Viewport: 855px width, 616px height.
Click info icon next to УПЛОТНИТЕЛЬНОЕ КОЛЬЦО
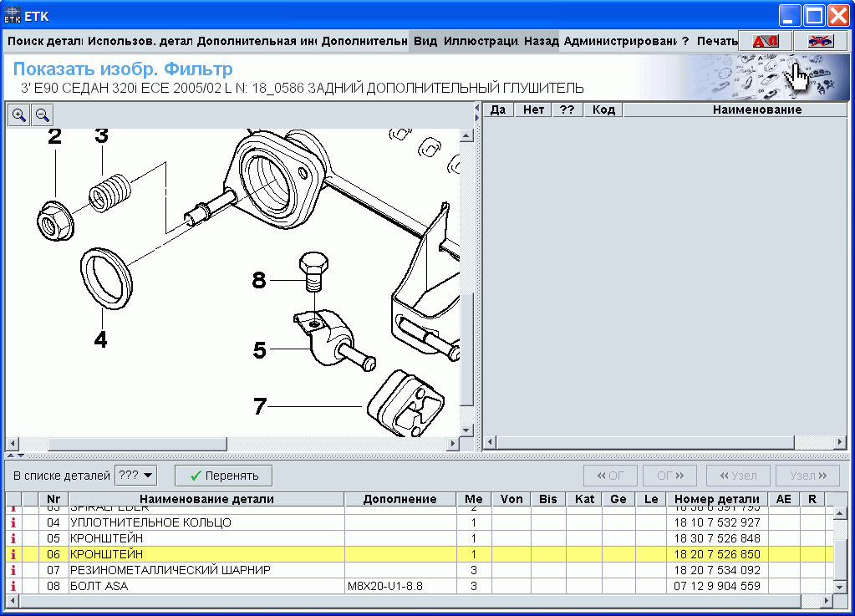[x=14, y=522]
